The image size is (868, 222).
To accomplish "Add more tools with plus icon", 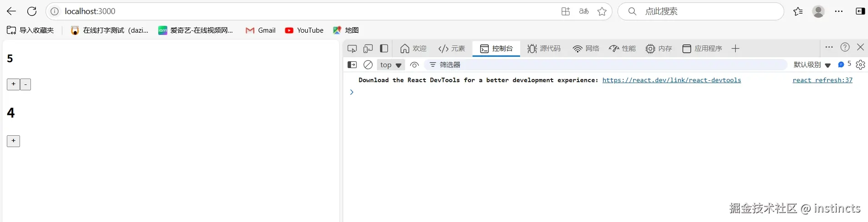I will pyautogui.click(x=735, y=49).
